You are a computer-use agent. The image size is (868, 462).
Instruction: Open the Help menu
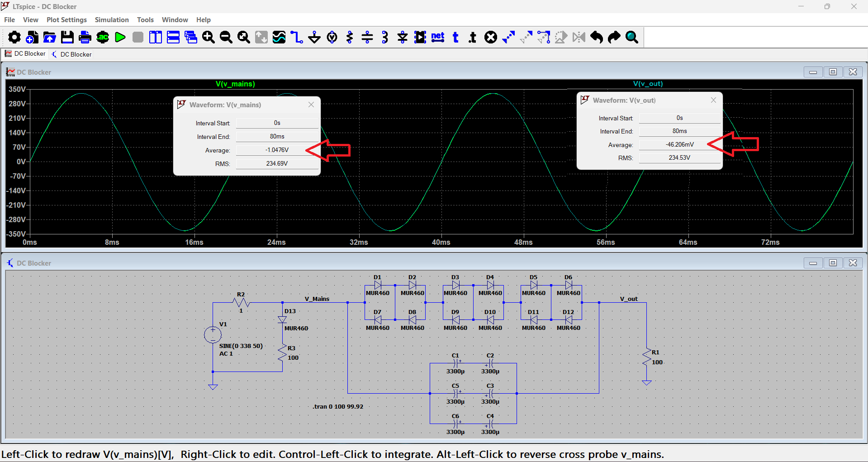pos(204,20)
